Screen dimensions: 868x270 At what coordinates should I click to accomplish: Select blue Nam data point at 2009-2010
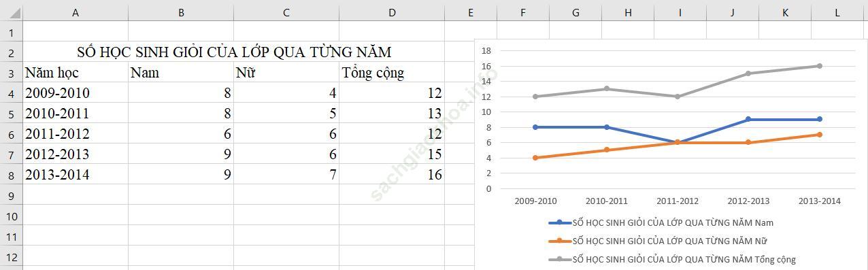535,127
